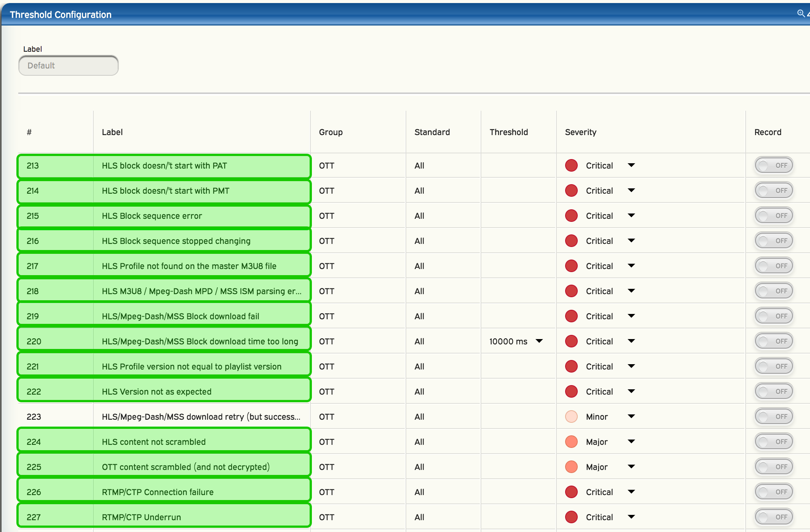
Task: Click the red severity dot in row 226
Action: pyautogui.click(x=571, y=492)
